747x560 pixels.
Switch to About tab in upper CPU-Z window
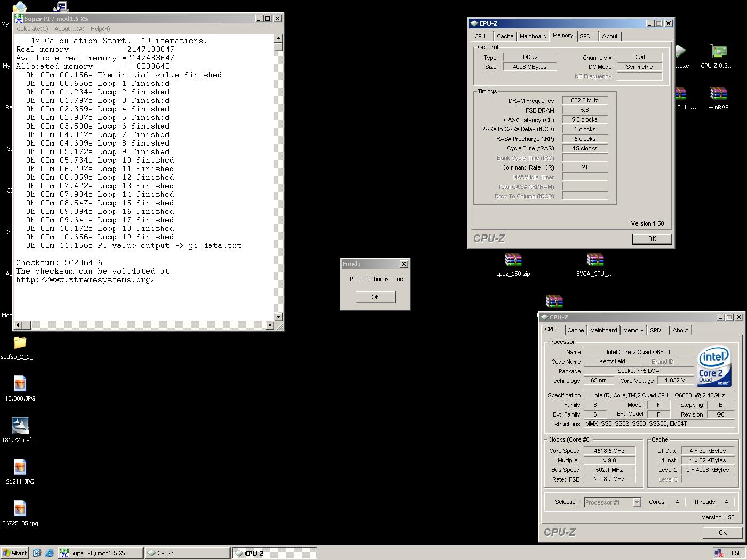click(x=610, y=36)
